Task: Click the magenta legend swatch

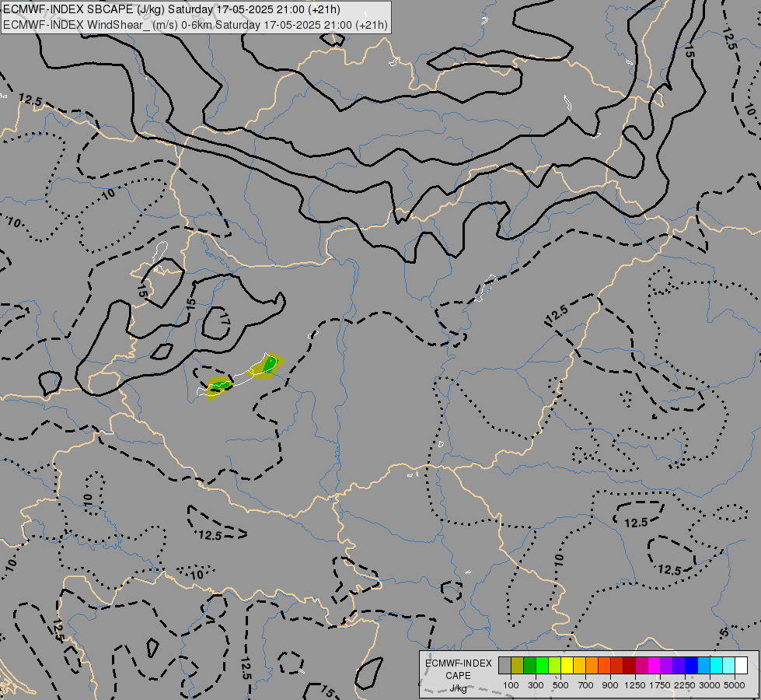Action: (x=655, y=666)
